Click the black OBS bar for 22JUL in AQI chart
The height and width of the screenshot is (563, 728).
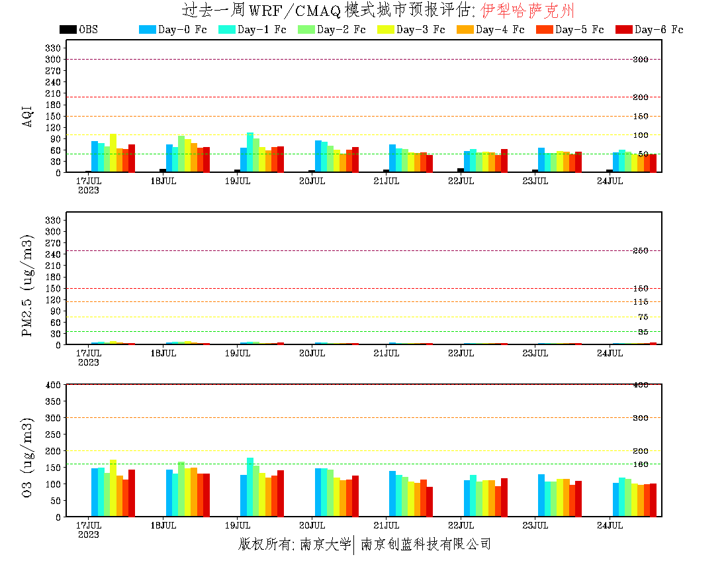coord(461,170)
